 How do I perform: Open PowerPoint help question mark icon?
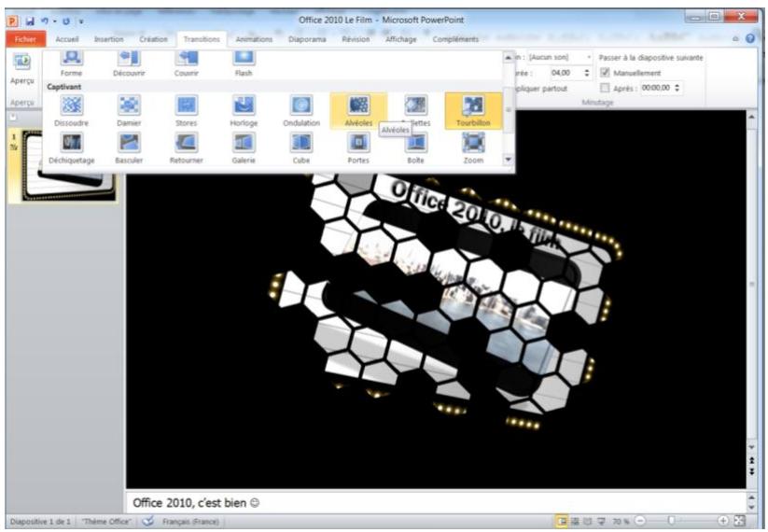click(750, 38)
